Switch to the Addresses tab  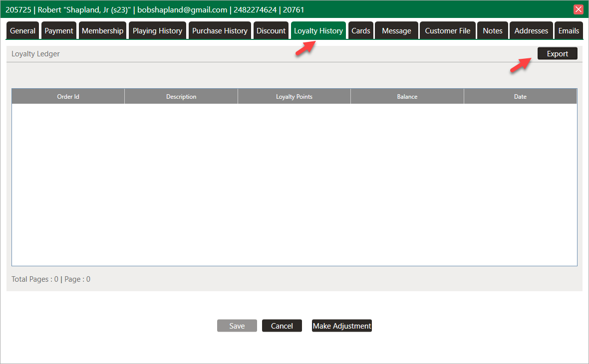pyautogui.click(x=531, y=31)
